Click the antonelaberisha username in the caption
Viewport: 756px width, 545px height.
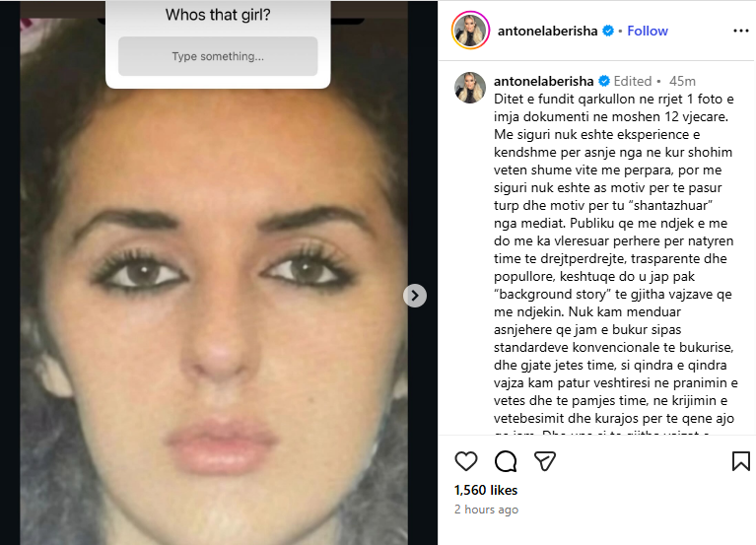pyautogui.click(x=543, y=81)
